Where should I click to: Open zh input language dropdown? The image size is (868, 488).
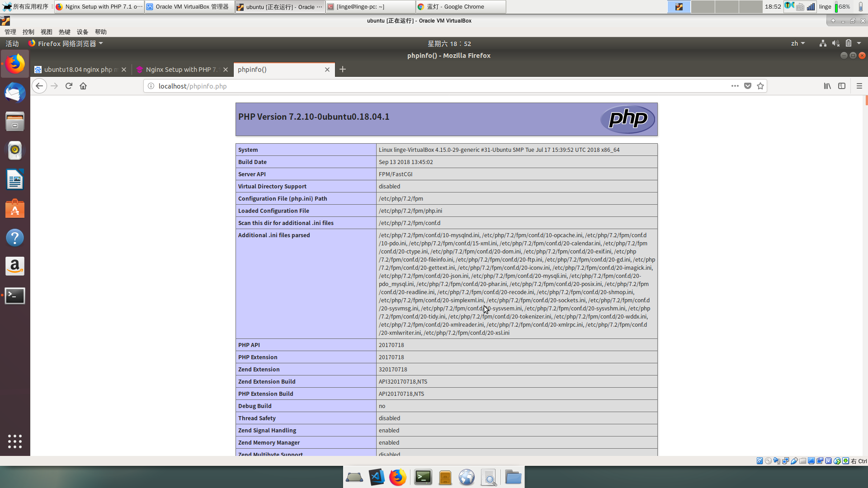[x=797, y=43]
